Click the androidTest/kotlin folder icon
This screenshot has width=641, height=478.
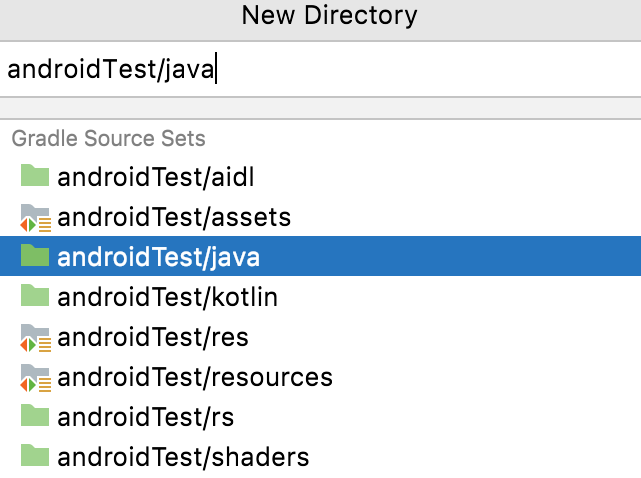click(x=35, y=297)
